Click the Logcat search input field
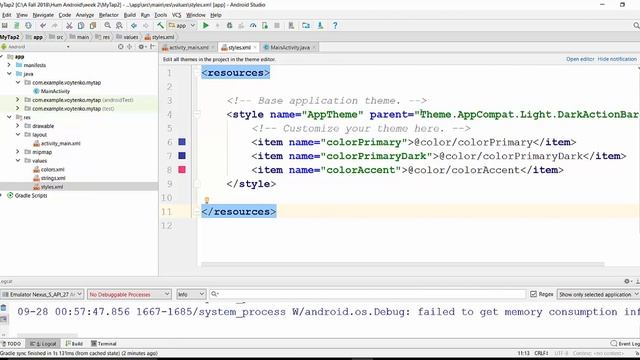 367,294
